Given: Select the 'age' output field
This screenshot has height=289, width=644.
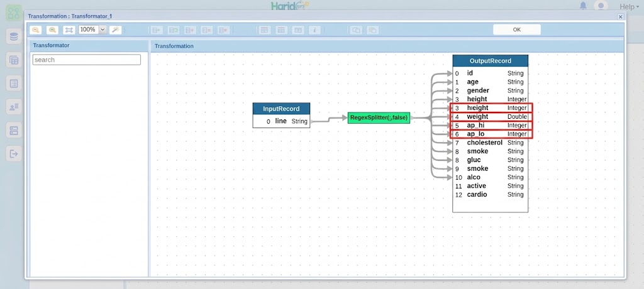Looking at the screenshot, I should [x=491, y=82].
